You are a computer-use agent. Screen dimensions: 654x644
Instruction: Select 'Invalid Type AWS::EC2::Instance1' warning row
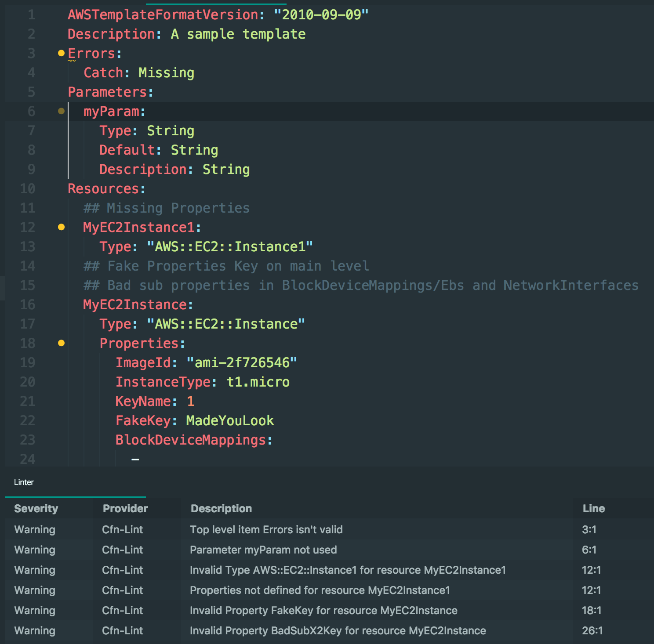coord(330,570)
